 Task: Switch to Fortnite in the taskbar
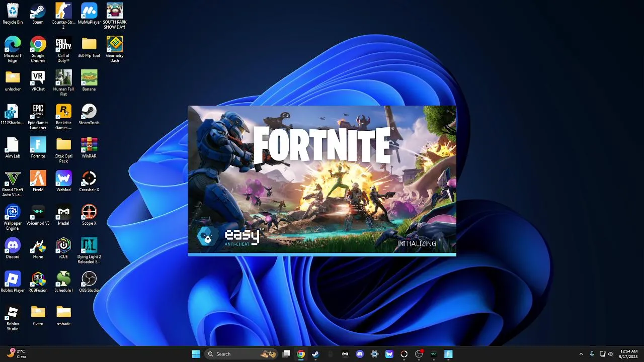click(x=448, y=354)
